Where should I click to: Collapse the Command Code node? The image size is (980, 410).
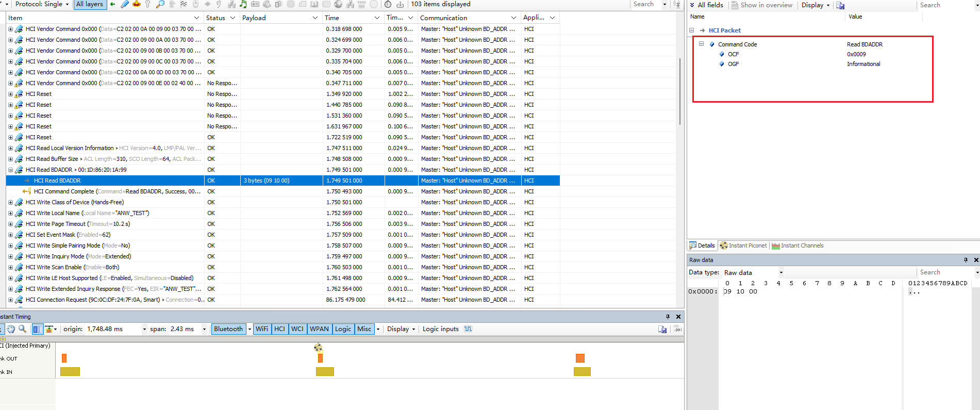[701, 44]
